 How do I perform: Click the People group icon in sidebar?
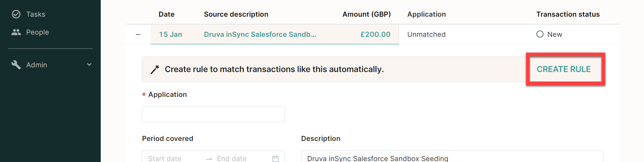click(x=16, y=32)
